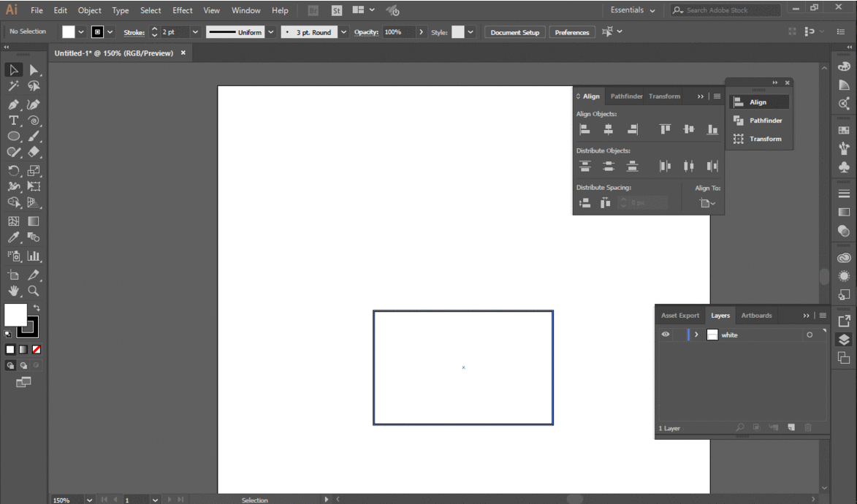Image resolution: width=857 pixels, height=504 pixels.
Task: Open the Window menu
Action: (x=246, y=10)
